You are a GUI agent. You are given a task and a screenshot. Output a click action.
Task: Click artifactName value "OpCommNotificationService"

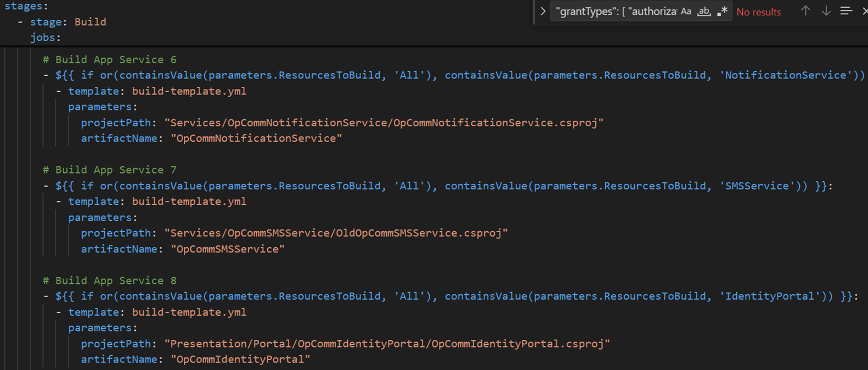256,138
